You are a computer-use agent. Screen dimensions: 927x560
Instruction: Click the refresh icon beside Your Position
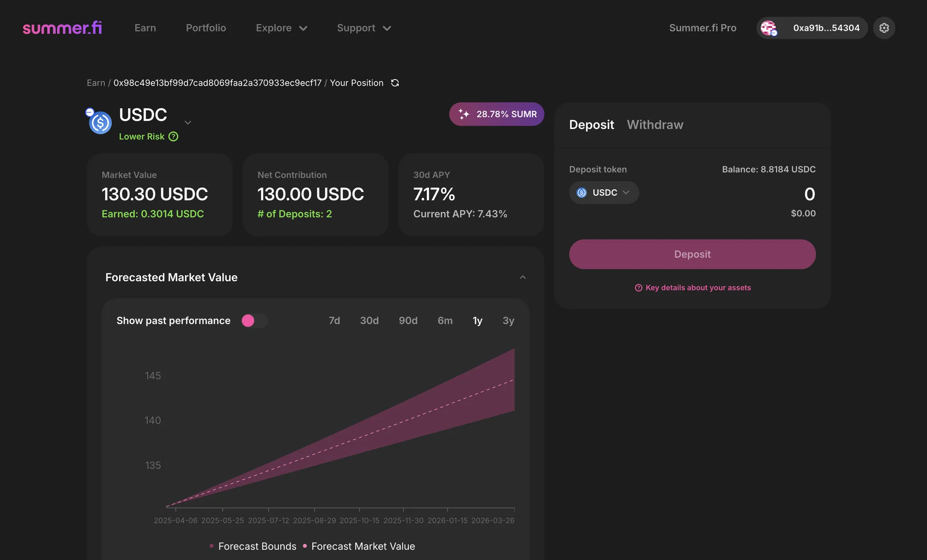[395, 83]
